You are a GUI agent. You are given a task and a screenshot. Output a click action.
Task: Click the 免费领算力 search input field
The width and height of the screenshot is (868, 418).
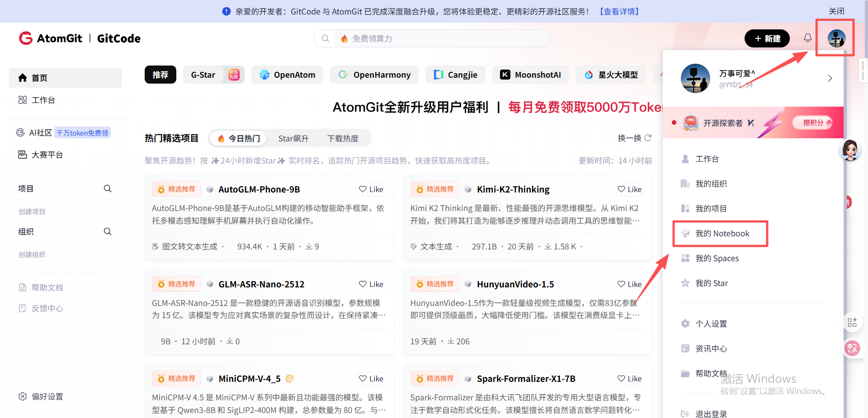[442, 38]
